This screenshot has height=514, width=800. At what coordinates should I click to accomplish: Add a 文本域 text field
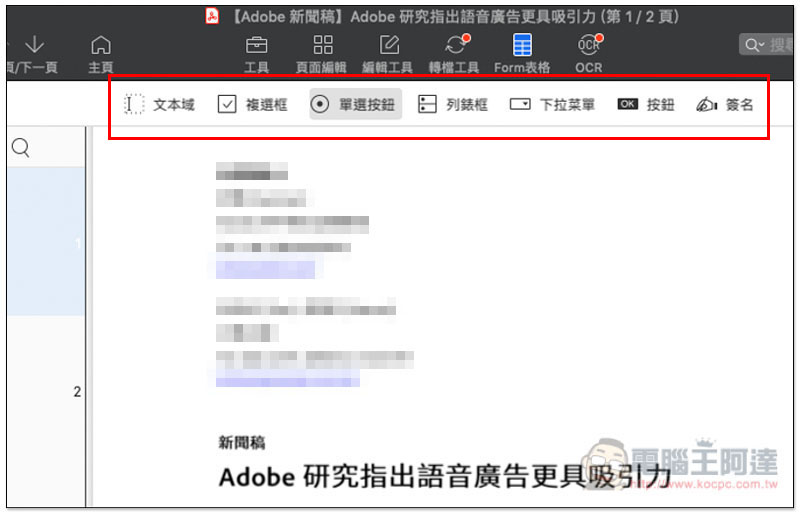click(160, 105)
